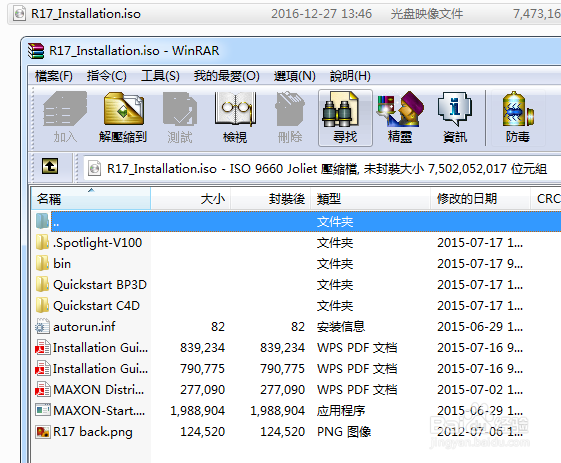Click the 安装信息 type cell
This screenshot has width=561, height=463.
[341, 326]
